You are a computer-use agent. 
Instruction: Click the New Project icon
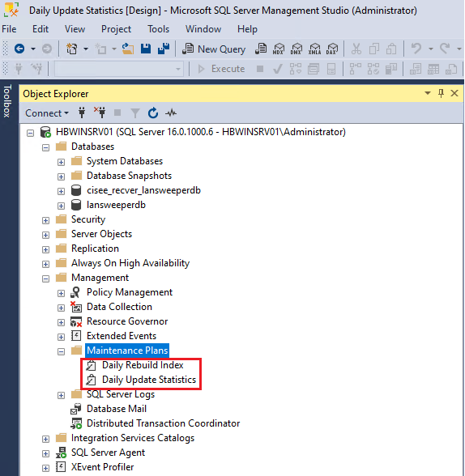71,49
